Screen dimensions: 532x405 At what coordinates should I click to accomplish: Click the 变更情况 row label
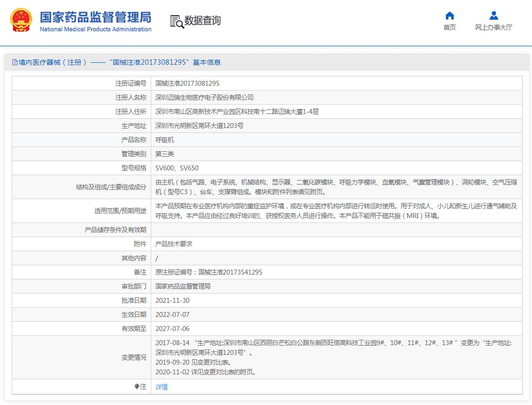click(x=134, y=357)
